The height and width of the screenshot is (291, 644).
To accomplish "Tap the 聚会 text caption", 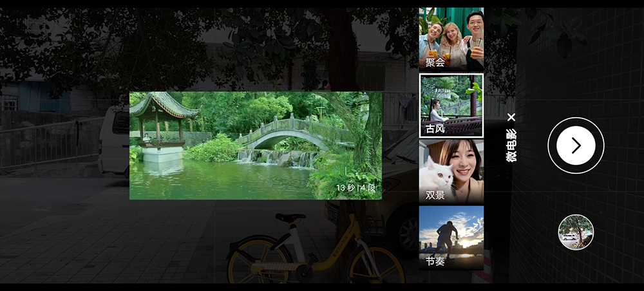I will 435,62.
